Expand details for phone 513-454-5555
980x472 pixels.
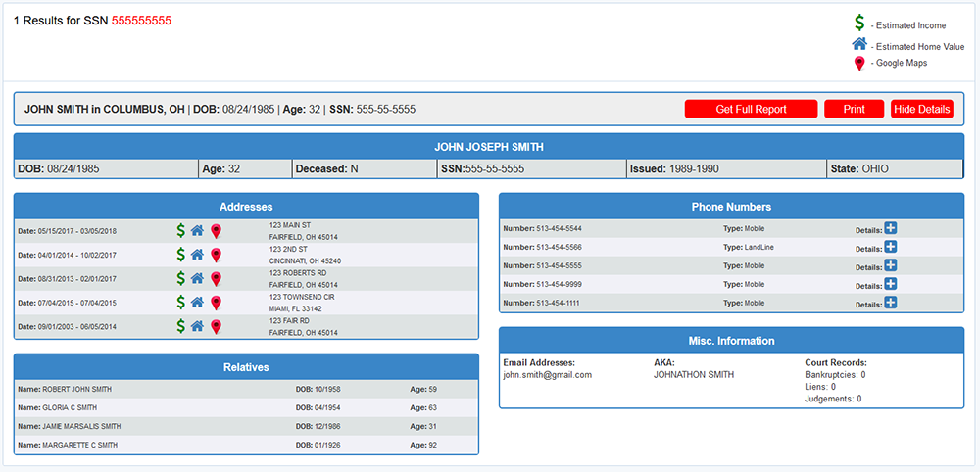pyautogui.click(x=891, y=266)
